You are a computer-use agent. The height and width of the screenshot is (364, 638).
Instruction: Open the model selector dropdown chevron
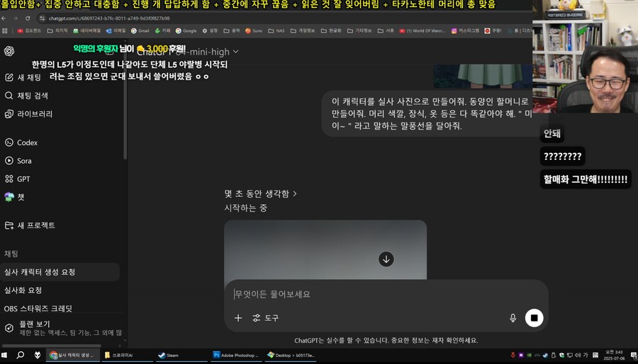click(x=235, y=52)
